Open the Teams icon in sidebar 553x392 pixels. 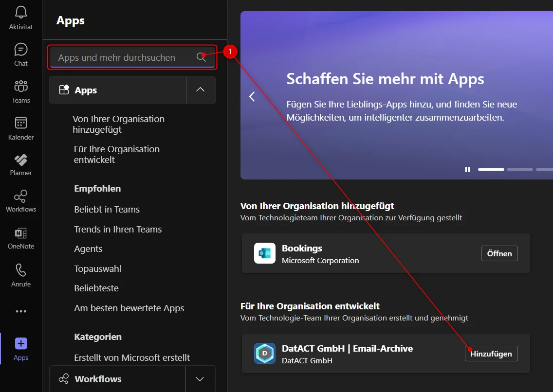click(21, 86)
